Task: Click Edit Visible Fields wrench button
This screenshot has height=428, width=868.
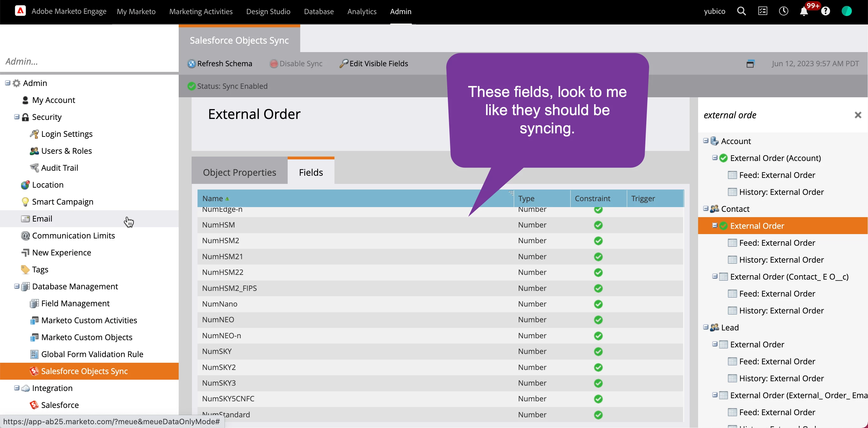Action: (x=374, y=64)
